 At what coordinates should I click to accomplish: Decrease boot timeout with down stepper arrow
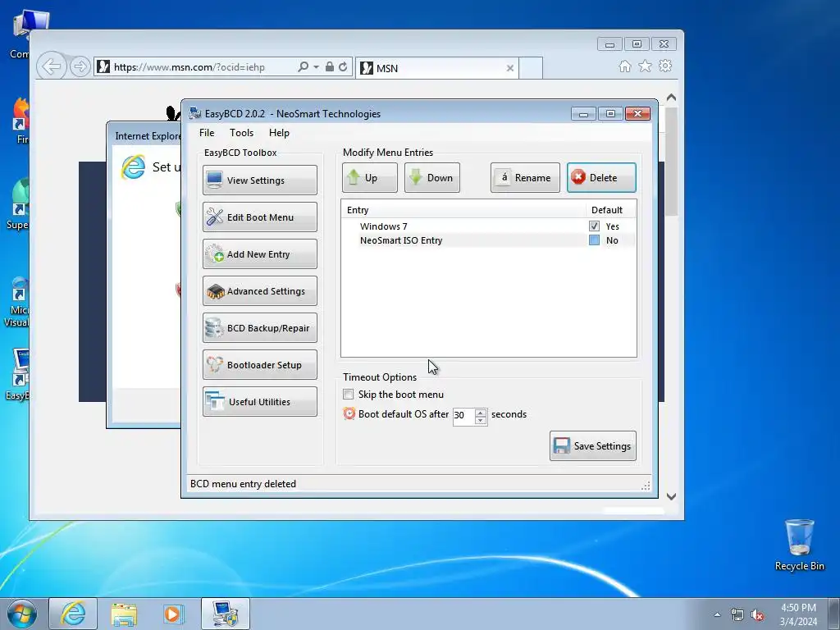(481, 421)
